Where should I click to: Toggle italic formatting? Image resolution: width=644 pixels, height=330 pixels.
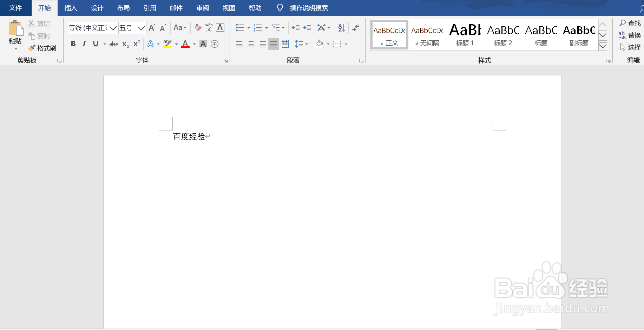point(84,43)
